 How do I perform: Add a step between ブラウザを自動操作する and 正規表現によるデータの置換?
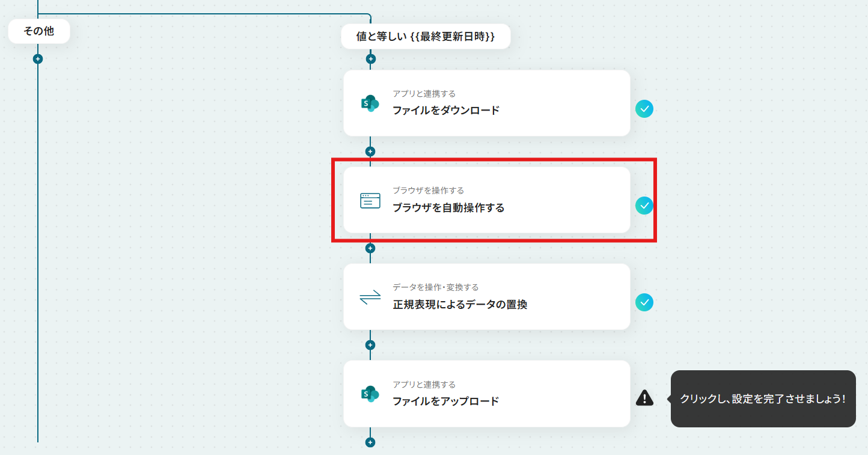click(370, 248)
